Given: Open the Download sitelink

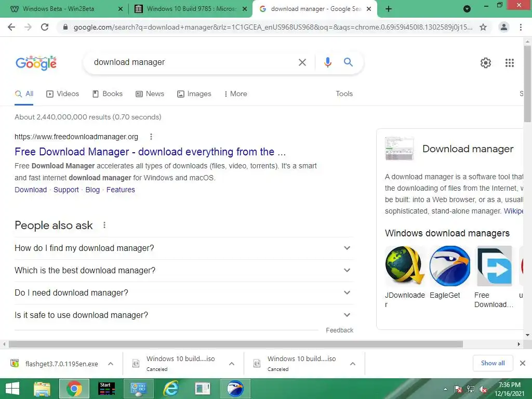Looking at the screenshot, I should click(x=31, y=190).
